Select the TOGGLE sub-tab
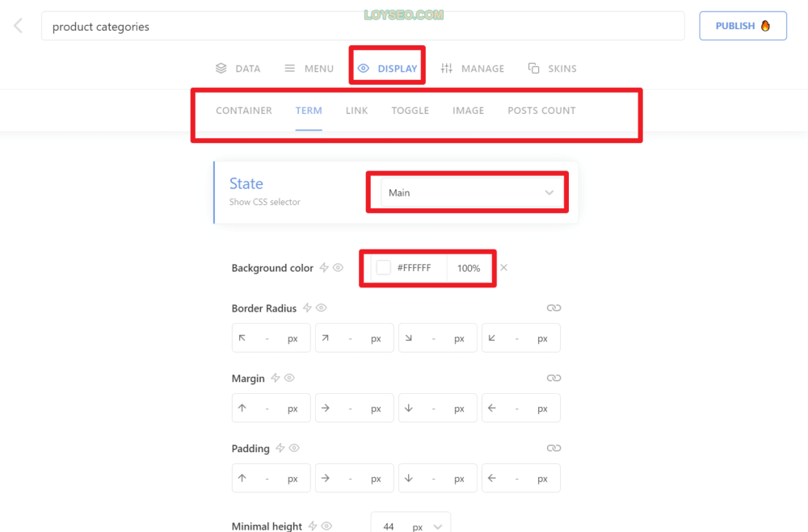The image size is (808, 532). [x=410, y=111]
